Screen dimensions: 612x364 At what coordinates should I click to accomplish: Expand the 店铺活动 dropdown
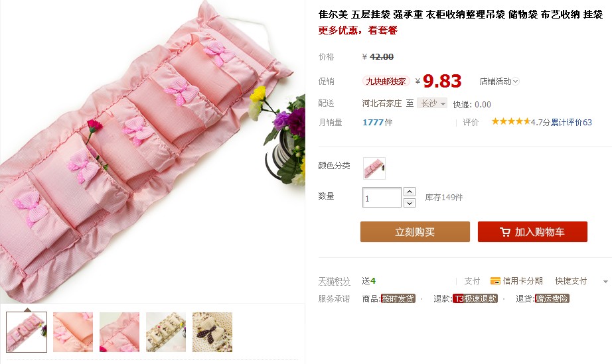point(499,82)
